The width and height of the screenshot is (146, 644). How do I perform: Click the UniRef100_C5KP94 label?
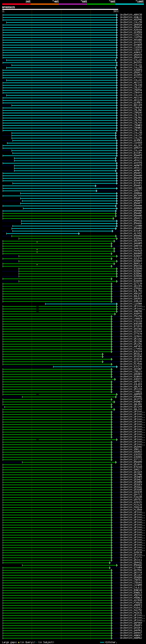[x=131, y=90]
